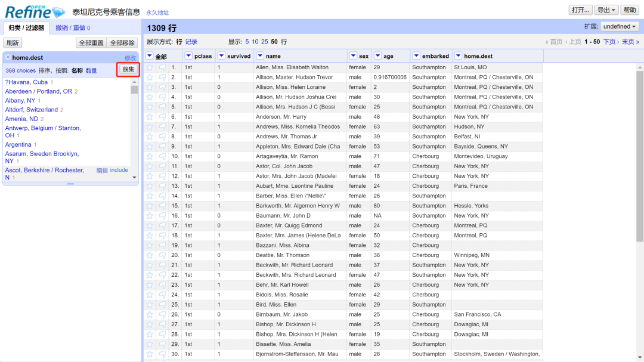The image size is (644, 362).
Task: Flag row 18 Baxter, Mrs. James
Action: [x=163, y=236]
